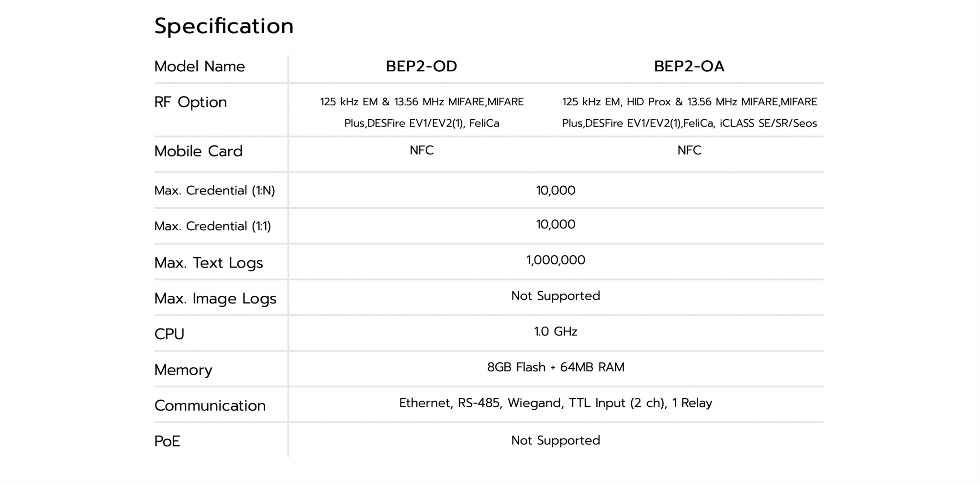The height and width of the screenshot is (482, 980).
Task: Click the 1.0 GHz CPU value
Action: pyautogui.click(x=556, y=332)
